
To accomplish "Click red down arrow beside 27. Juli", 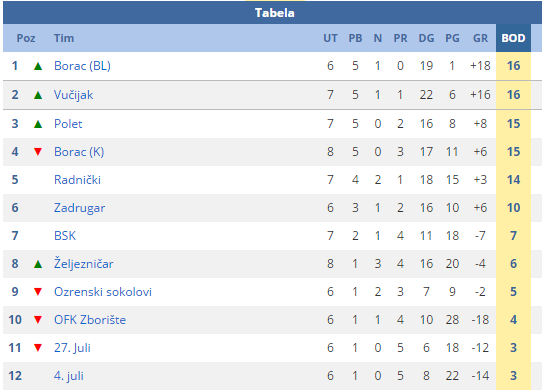I will point(38,348).
